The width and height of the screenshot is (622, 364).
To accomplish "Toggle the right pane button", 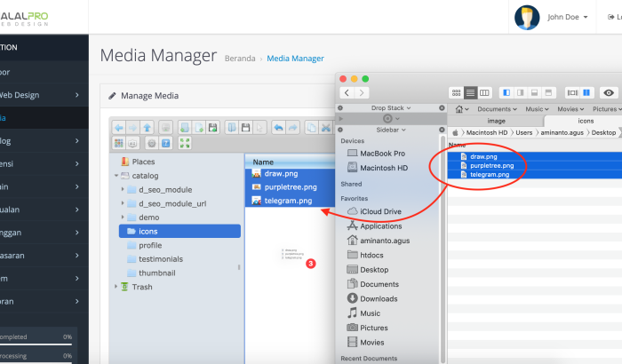I will (x=520, y=93).
